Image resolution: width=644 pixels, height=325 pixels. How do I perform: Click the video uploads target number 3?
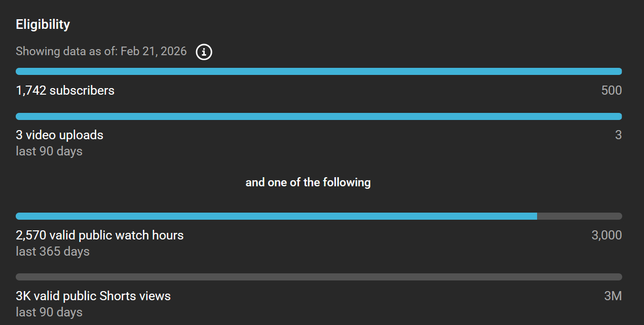(x=618, y=135)
